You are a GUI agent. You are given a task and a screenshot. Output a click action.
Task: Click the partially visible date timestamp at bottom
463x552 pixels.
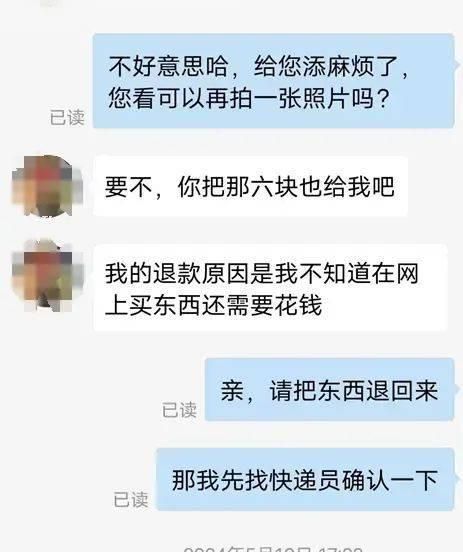pos(273,548)
